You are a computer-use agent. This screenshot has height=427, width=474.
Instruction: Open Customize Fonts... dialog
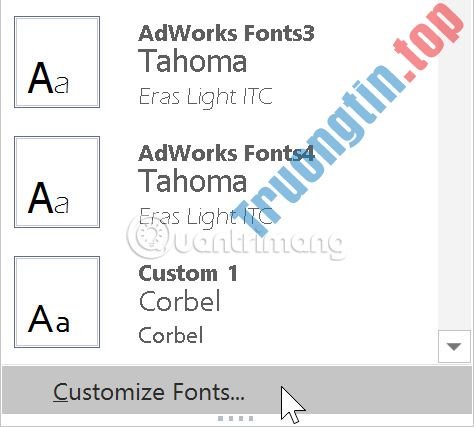[x=237, y=391]
